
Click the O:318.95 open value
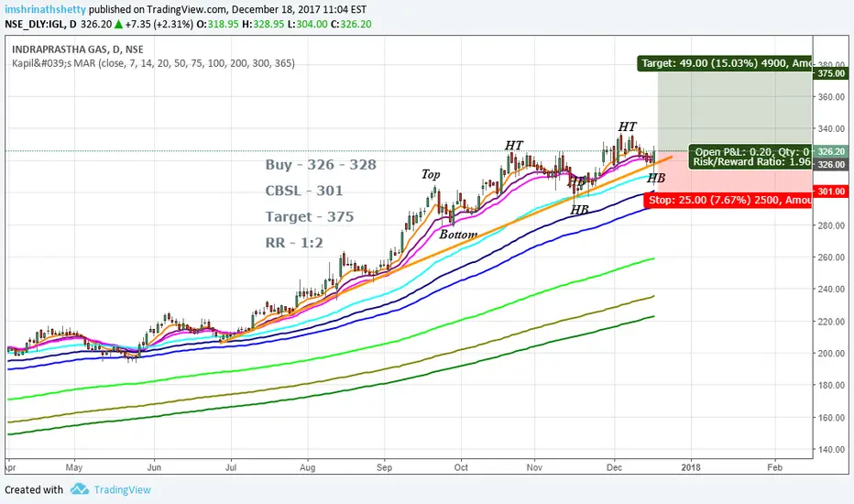pos(217,24)
